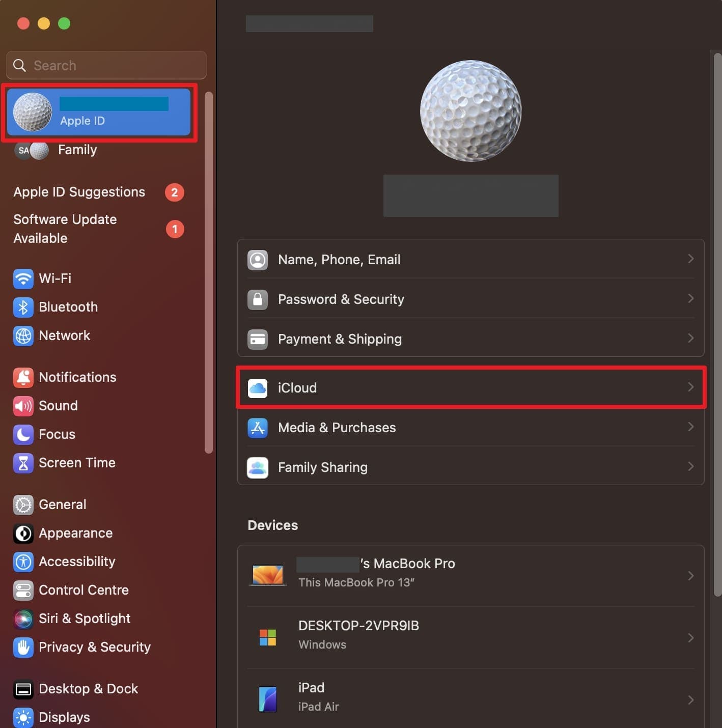The width and height of the screenshot is (722, 728).
Task: Open the Bluetooth settings label
Action: pos(68,307)
